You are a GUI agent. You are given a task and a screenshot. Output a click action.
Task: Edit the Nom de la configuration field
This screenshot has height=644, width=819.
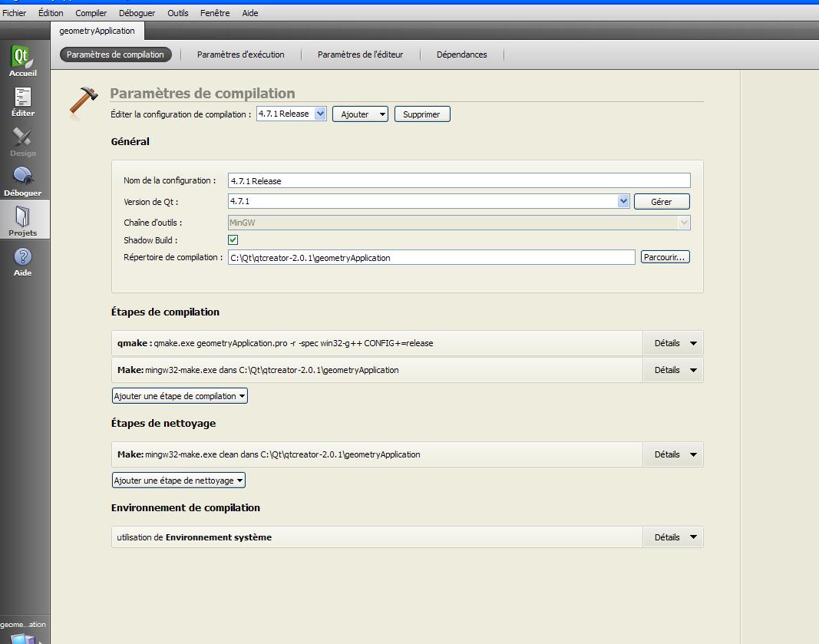pyautogui.click(x=459, y=180)
